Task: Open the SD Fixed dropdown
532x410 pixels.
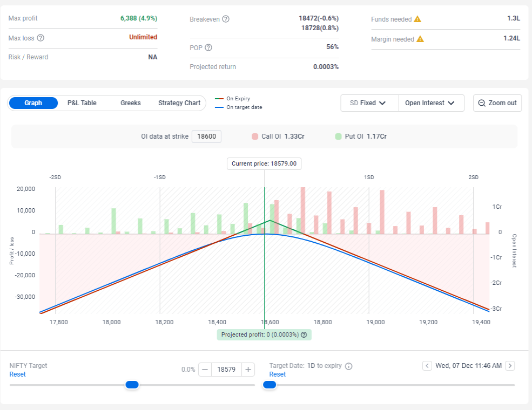Action: 369,103
